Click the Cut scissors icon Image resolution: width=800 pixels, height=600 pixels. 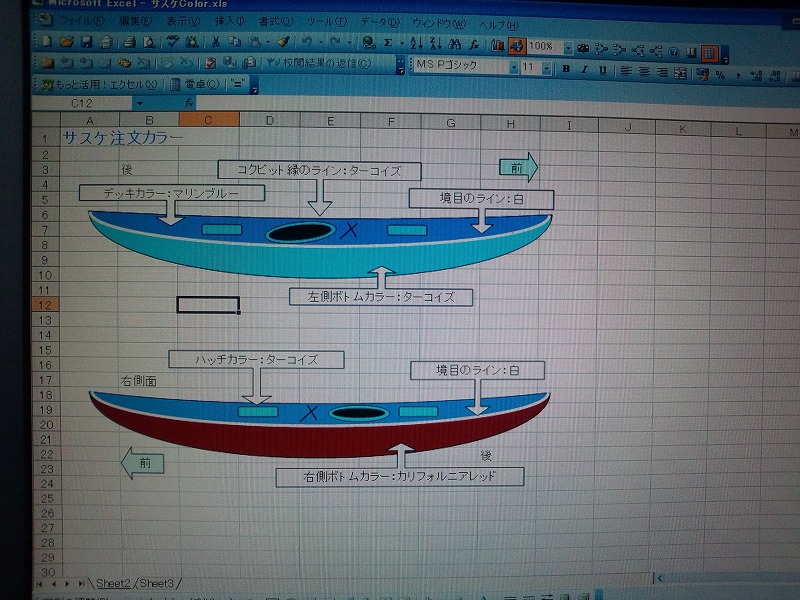click(215, 43)
